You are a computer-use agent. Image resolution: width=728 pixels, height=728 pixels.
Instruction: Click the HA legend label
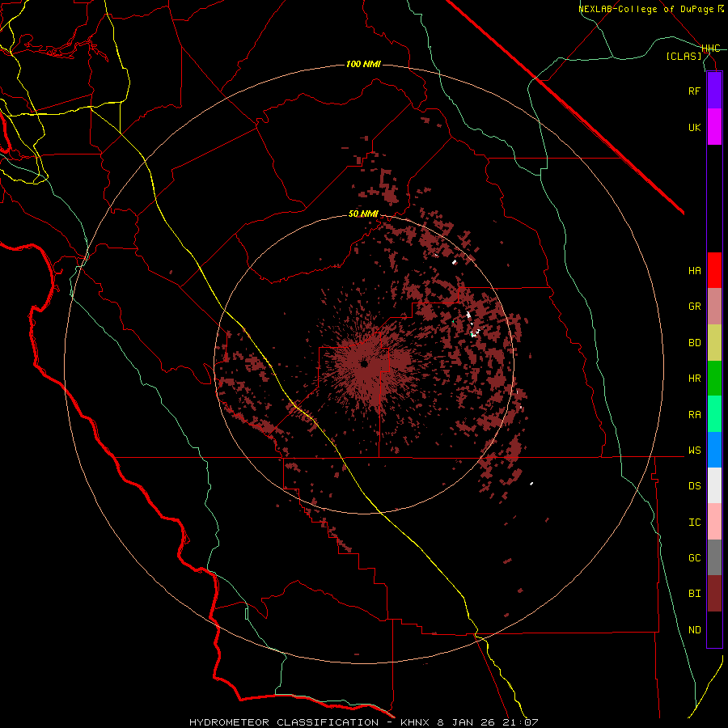(694, 271)
